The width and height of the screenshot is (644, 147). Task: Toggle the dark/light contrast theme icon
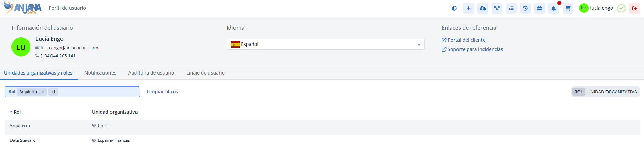coord(454,8)
